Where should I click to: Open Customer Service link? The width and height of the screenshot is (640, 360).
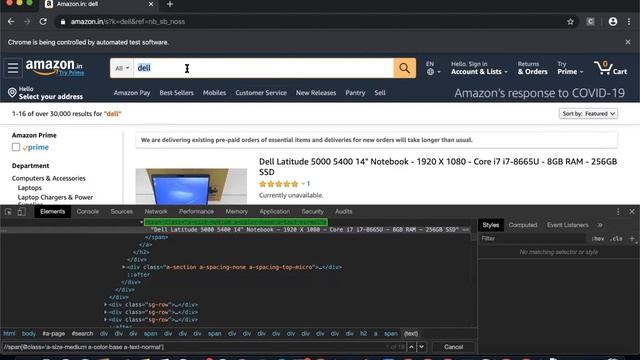pyautogui.click(x=261, y=93)
